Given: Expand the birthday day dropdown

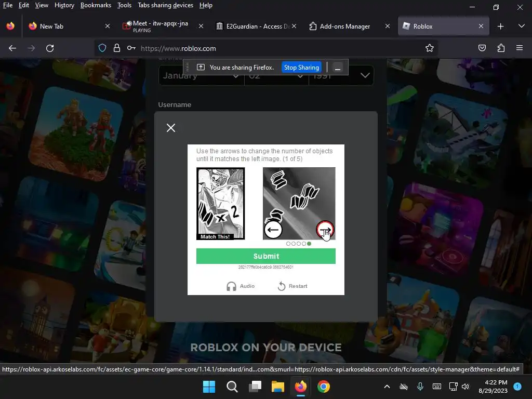Looking at the screenshot, I should [x=276, y=75].
